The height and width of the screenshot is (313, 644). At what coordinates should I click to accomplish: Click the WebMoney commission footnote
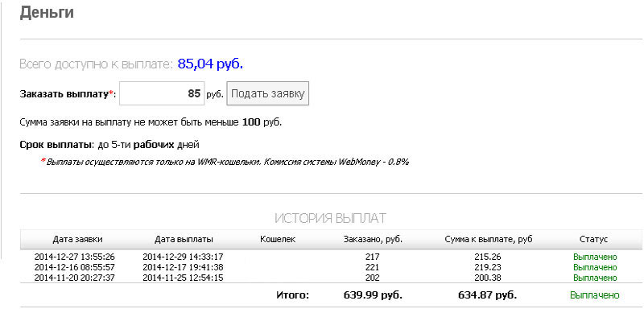pyautogui.click(x=225, y=162)
